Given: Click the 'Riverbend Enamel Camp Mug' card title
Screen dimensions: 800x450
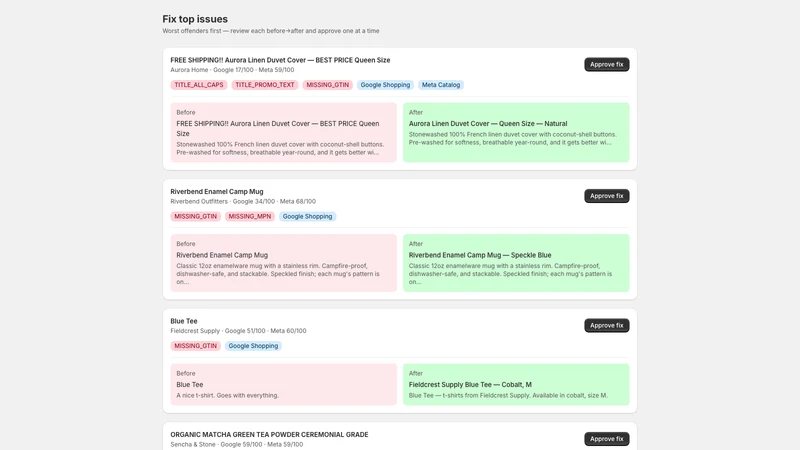Looking at the screenshot, I should 217,192.
